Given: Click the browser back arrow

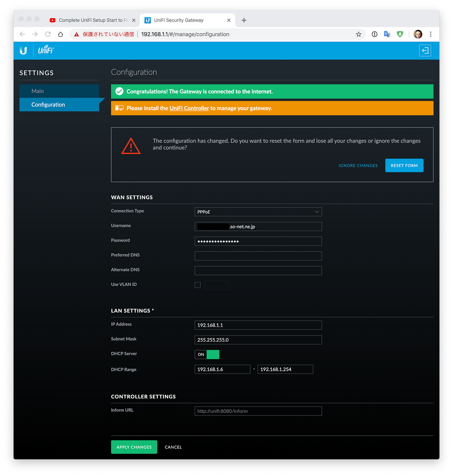Looking at the screenshot, I should [x=22, y=34].
